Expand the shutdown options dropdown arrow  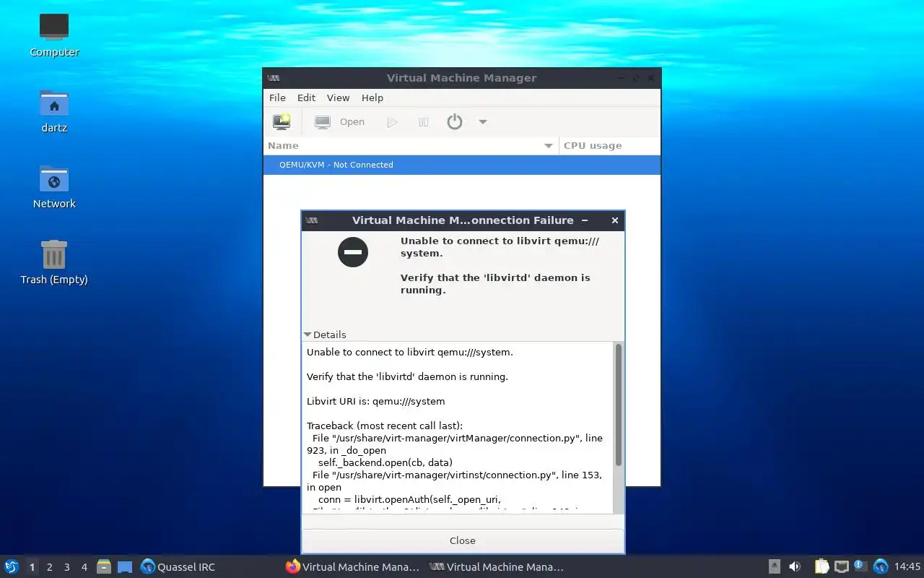[x=483, y=122]
